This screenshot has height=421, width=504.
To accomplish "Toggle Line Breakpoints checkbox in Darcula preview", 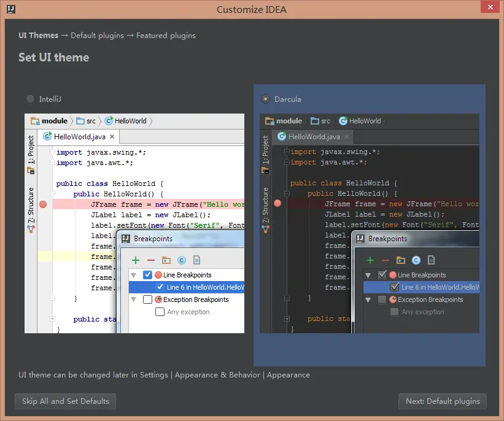I will click(x=382, y=275).
